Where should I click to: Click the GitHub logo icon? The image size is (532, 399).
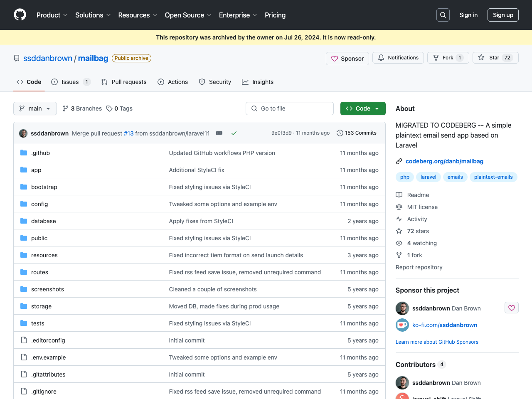20,15
